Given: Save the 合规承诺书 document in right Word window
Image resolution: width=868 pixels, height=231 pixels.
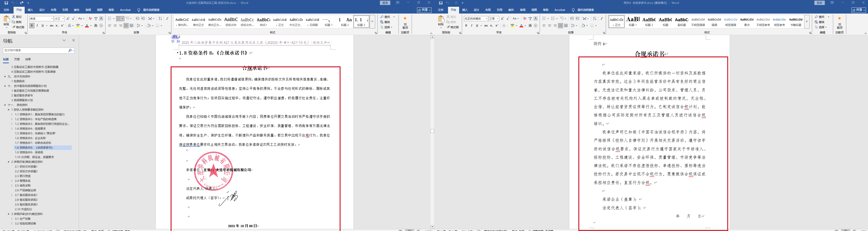Looking at the screenshot, I should click(x=440, y=3).
